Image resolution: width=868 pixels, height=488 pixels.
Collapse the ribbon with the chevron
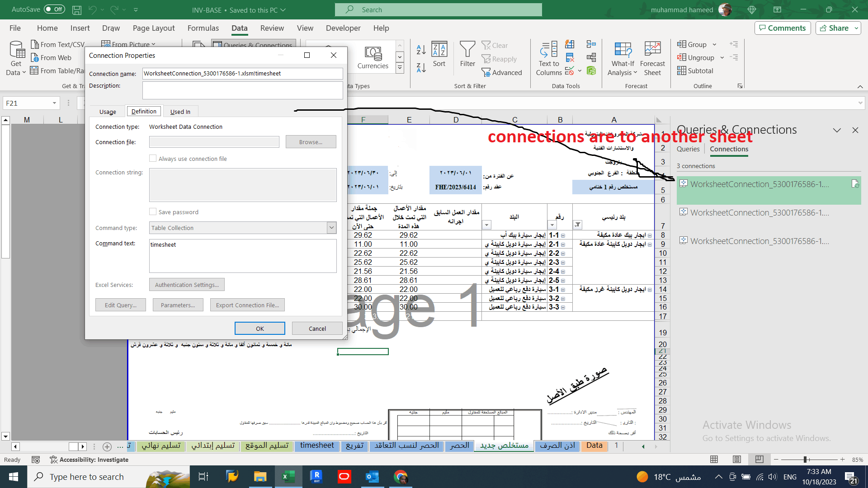pyautogui.click(x=860, y=86)
